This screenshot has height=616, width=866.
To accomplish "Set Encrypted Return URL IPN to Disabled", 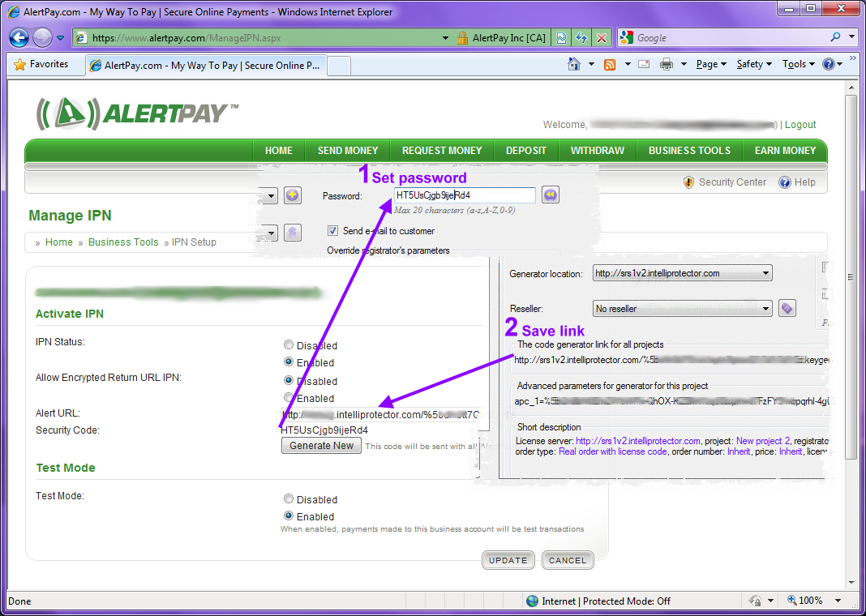I will click(289, 380).
